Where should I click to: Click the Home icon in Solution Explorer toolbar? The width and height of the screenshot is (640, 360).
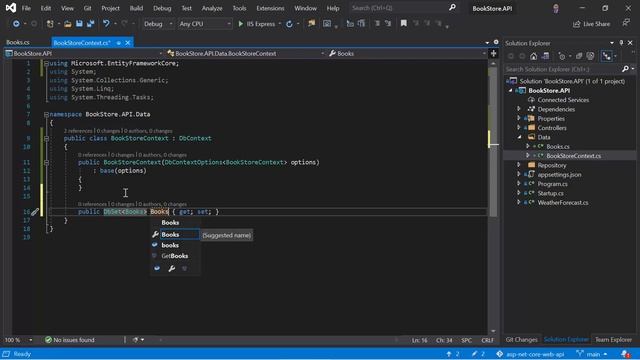tap(533, 56)
